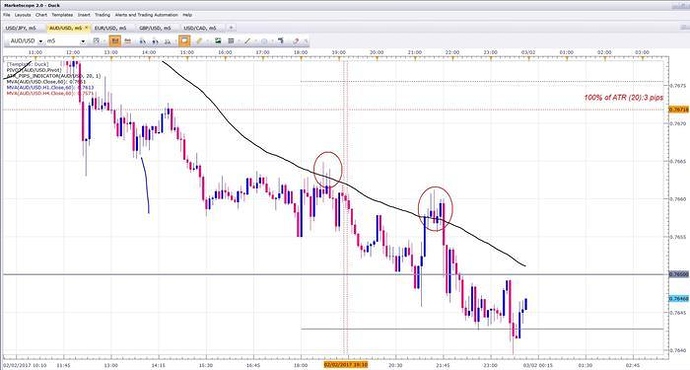Open the Chart menu
This screenshot has height=370, width=690.
(x=41, y=15)
